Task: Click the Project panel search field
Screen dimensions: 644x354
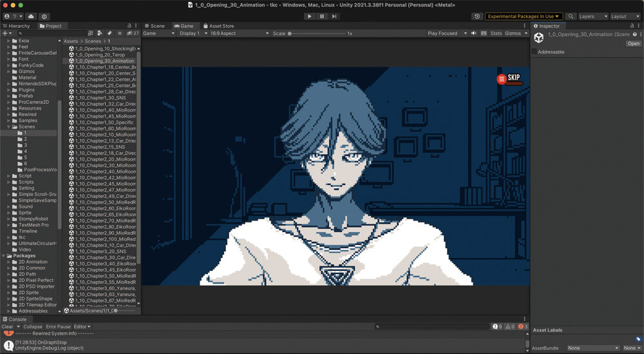Action: [x=52, y=34]
